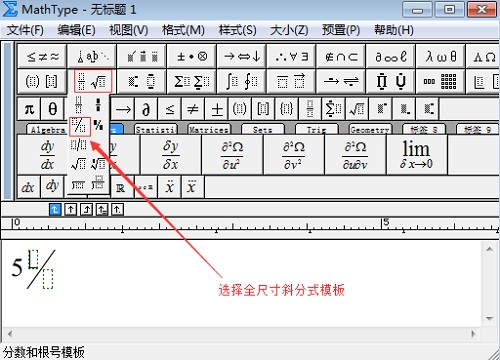Insert the theta symbol
Screen dimensions: 500x360
tap(52, 109)
